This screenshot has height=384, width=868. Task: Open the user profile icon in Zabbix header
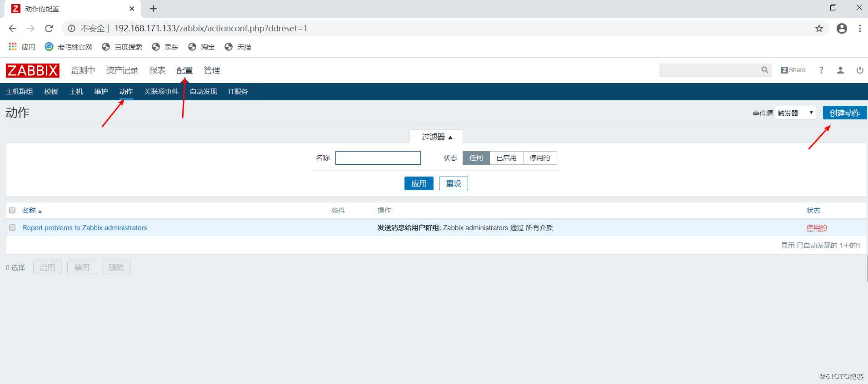coord(840,70)
